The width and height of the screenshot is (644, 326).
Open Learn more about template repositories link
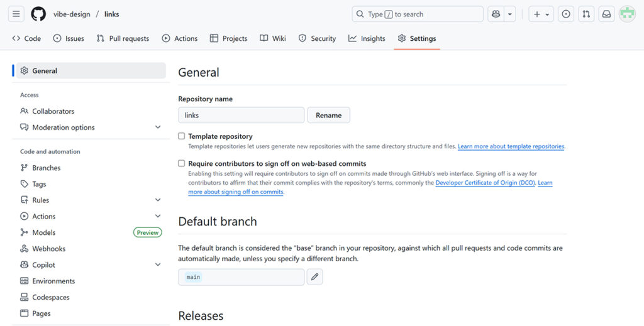pyautogui.click(x=511, y=146)
